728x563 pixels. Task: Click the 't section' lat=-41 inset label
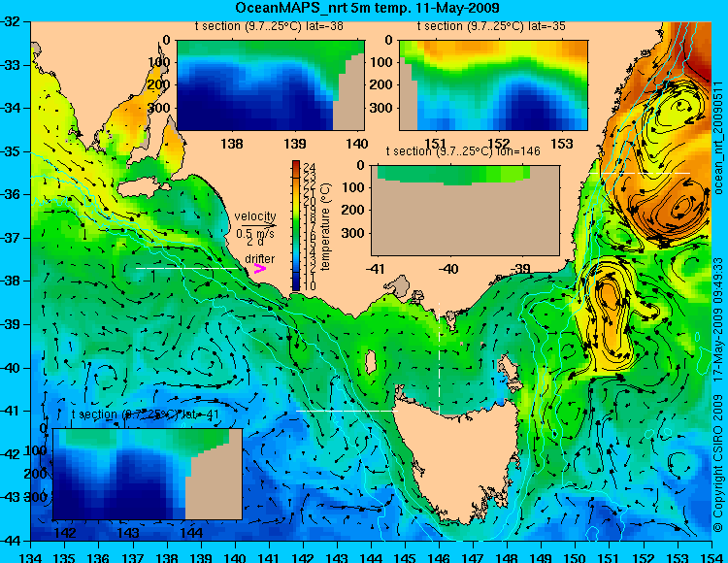(145, 414)
